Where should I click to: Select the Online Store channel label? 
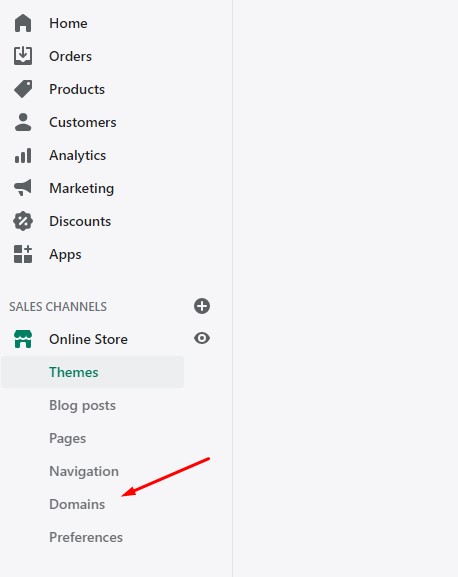88,339
